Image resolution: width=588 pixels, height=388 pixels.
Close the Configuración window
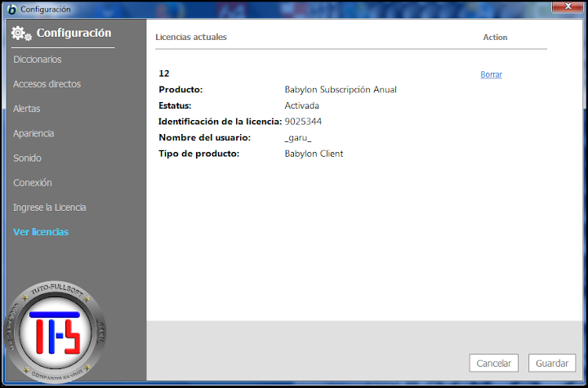click(568, 6)
